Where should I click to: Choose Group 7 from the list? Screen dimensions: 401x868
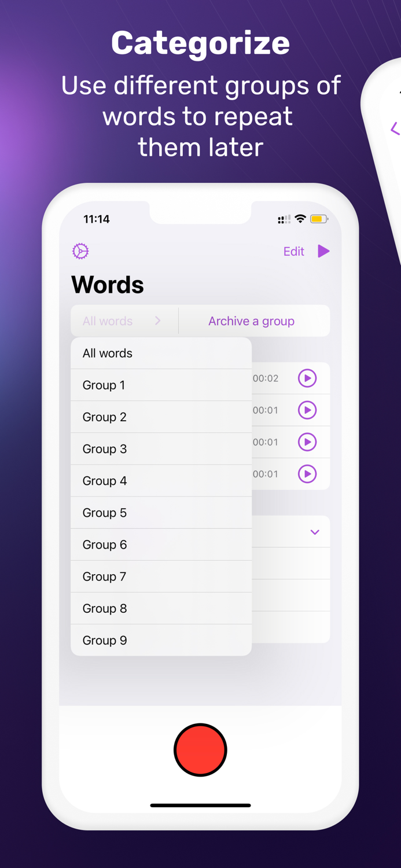(161, 576)
